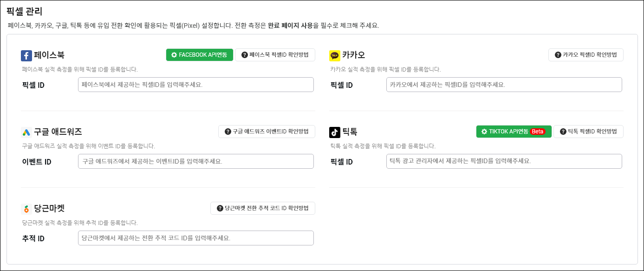The height and width of the screenshot is (271, 644).
Task: Click gear icon in TIKTOK API연동 button
Action: [484, 132]
